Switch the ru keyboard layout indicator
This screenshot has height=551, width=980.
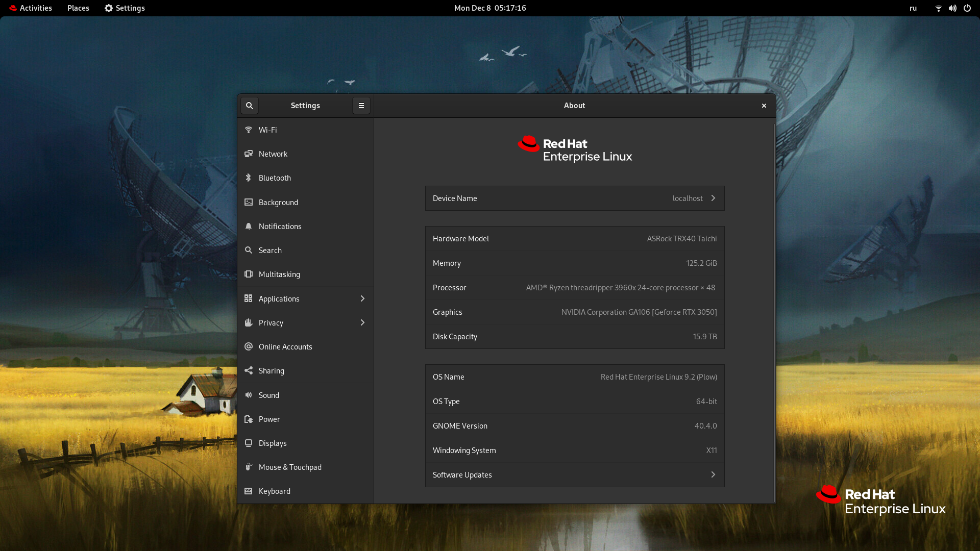913,8
